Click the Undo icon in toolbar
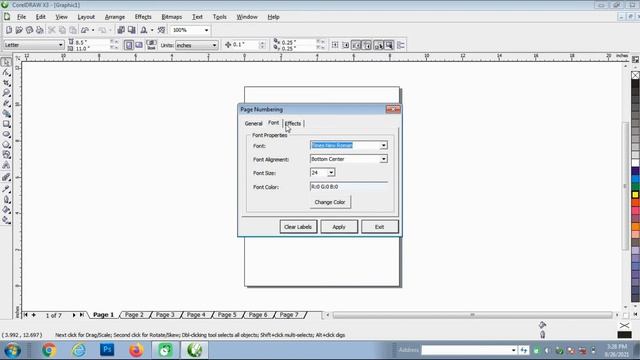 click(85, 30)
